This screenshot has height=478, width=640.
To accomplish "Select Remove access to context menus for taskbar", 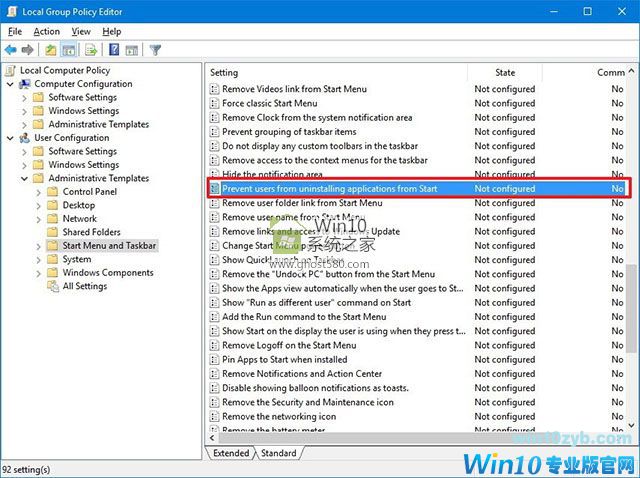I will [417, 160].
